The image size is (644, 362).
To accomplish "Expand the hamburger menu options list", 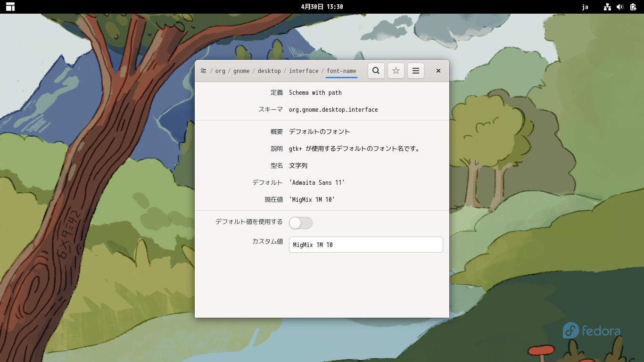I will 415,70.
